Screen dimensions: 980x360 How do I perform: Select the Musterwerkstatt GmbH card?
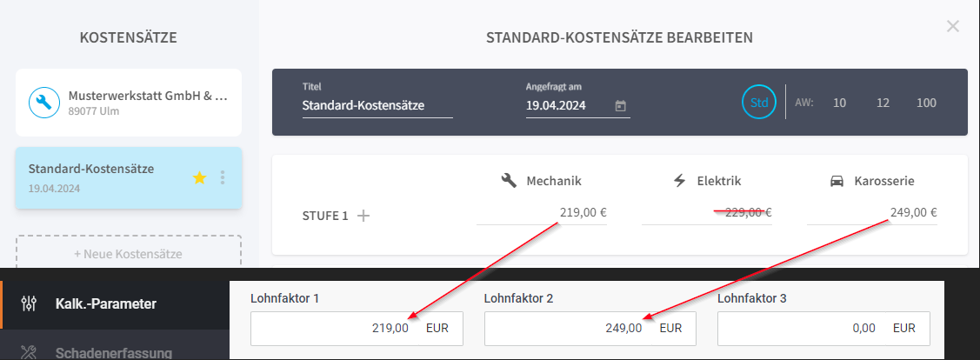[128, 103]
